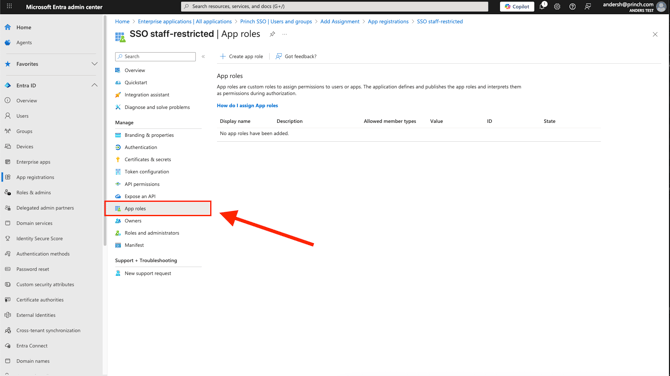The image size is (670, 376).
Task: Collapse the Entra ID section
Action: point(94,85)
